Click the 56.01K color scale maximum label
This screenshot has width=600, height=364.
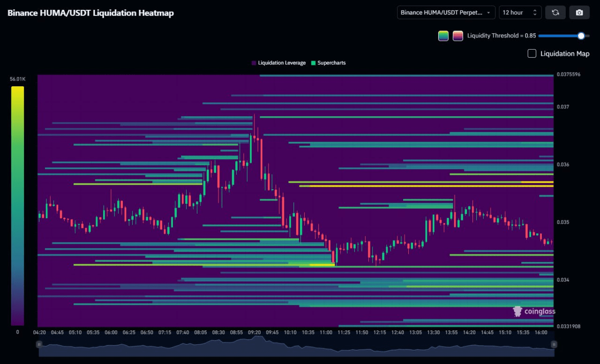click(x=17, y=79)
